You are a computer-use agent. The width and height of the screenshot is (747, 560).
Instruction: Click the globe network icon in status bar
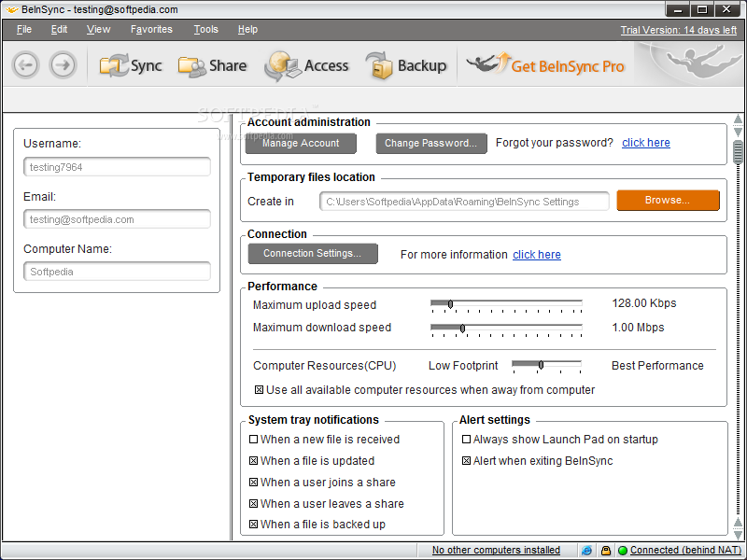(x=587, y=551)
